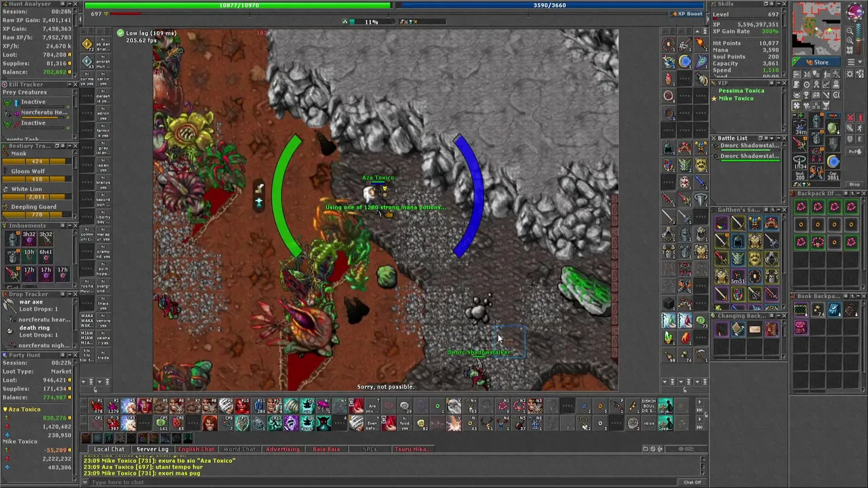The image size is (868, 488).
Task: Toggle chase opponent mode icon
Action: point(860,128)
